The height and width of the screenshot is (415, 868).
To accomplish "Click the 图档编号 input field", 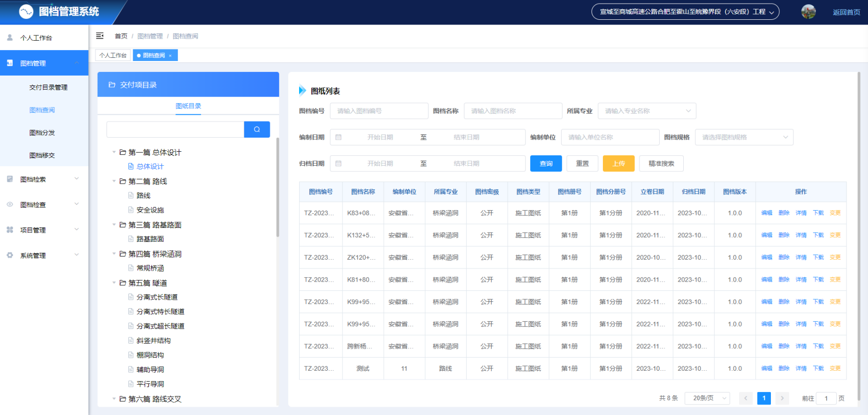I will [379, 111].
